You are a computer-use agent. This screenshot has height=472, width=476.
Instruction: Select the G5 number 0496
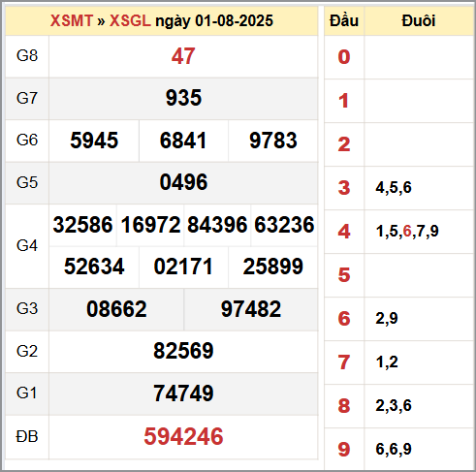(183, 182)
